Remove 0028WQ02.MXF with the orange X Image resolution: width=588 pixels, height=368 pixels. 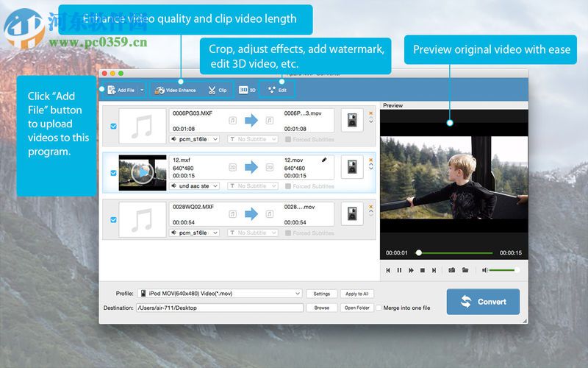tap(371, 207)
